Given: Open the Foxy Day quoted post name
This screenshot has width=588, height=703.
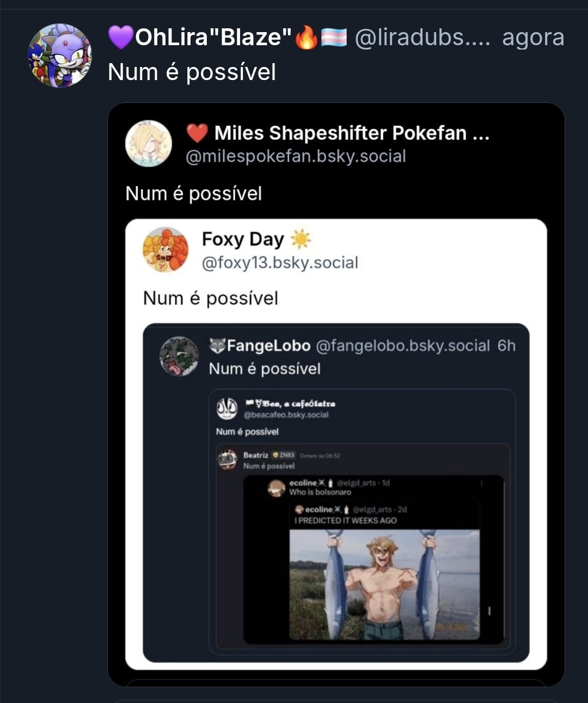Looking at the screenshot, I should (x=243, y=239).
